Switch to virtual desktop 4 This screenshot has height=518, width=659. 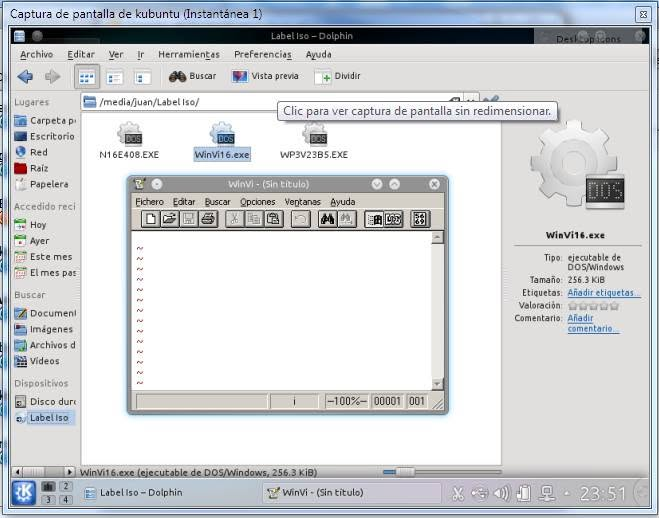[x=66, y=500]
